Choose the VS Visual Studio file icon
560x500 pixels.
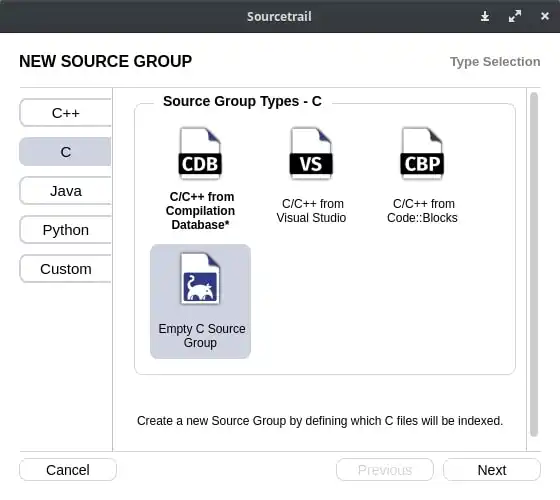coord(311,153)
